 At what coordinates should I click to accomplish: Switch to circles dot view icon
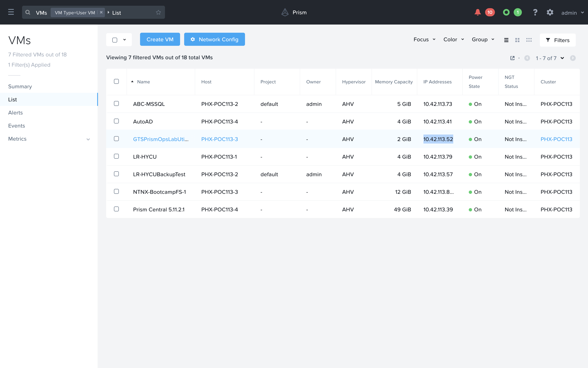[x=529, y=40]
